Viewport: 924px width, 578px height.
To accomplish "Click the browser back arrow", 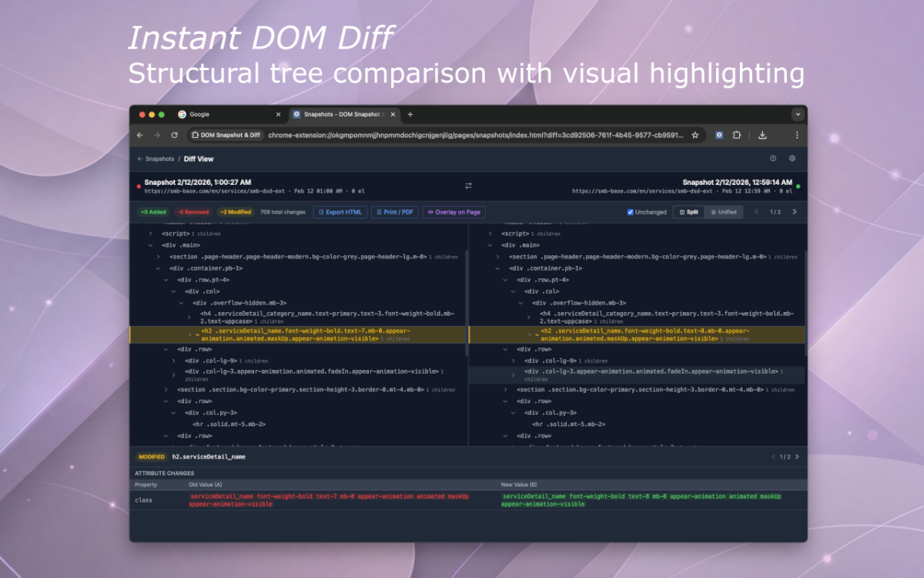I will (x=140, y=135).
